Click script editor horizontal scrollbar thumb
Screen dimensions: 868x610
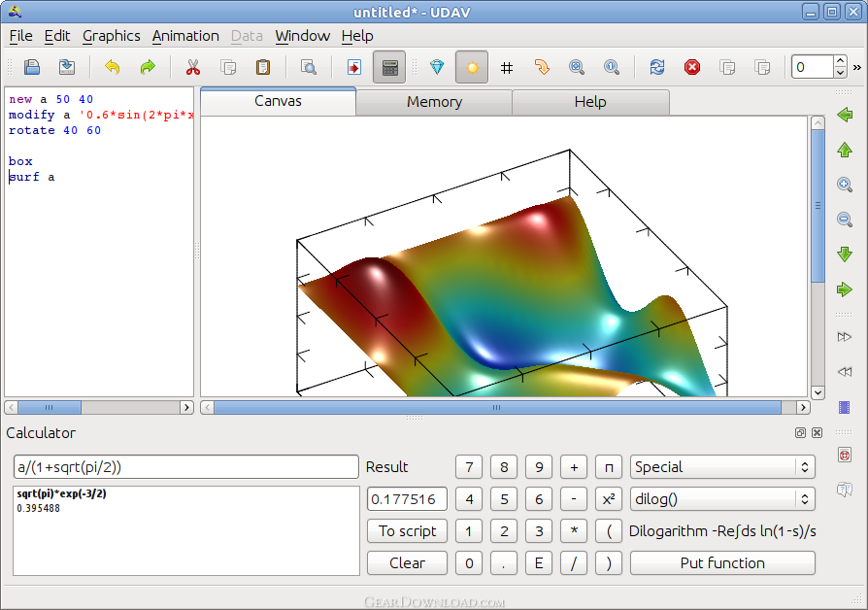click(x=50, y=408)
